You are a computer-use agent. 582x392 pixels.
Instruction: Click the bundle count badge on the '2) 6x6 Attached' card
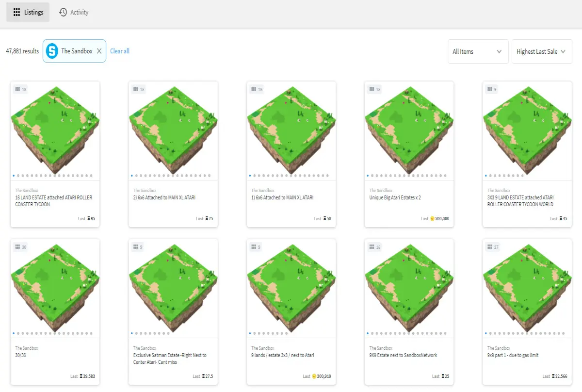coord(139,89)
